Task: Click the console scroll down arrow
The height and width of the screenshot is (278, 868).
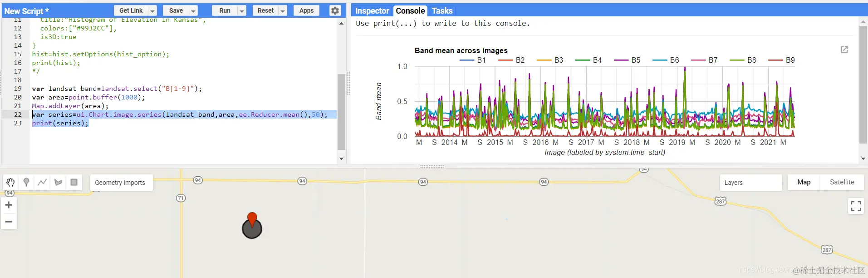Action: (x=863, y=159)
